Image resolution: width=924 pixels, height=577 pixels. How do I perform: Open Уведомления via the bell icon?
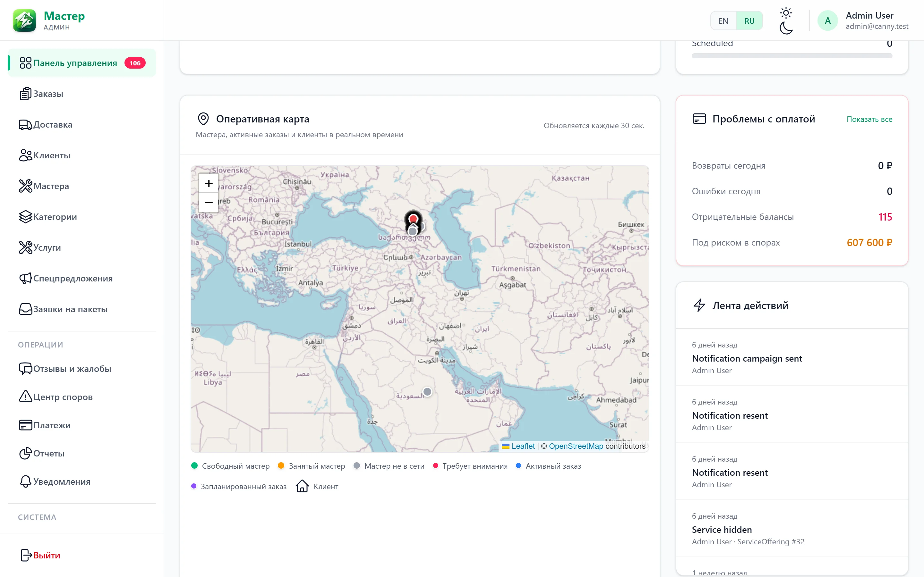click(25, 481)
